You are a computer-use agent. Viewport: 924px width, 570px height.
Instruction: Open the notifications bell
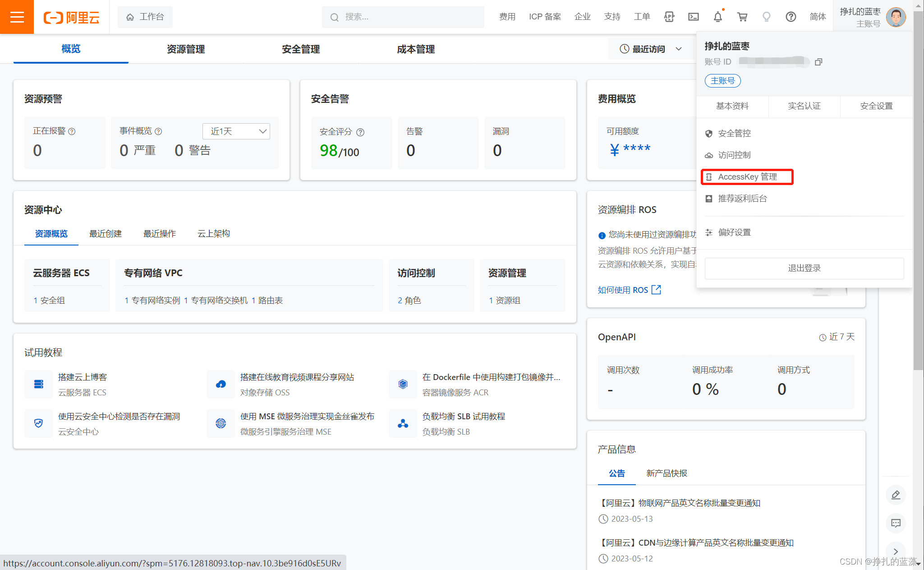[x=718, y=17]
